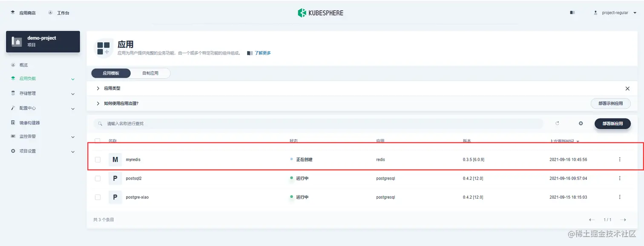
Task: Sort by 上次更新时间 column
Action: [x=565, y=141]
